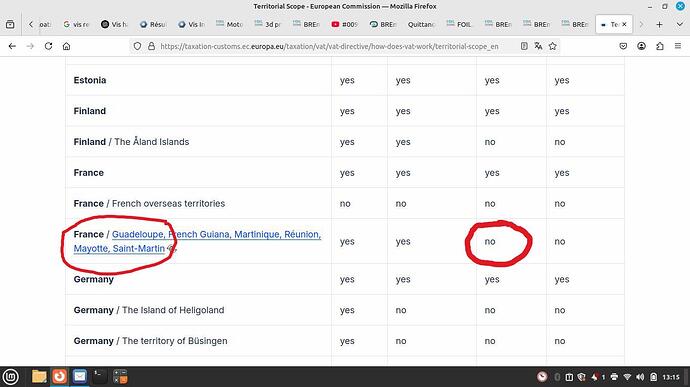Open a new tab with the plus button

[659, 24]
